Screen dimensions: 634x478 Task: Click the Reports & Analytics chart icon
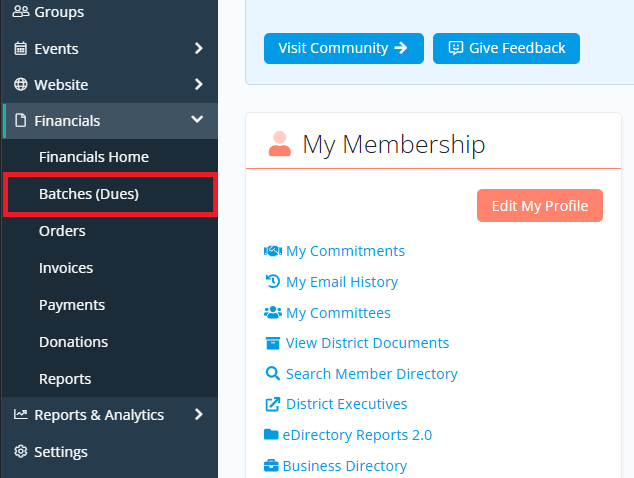coord(21,414)
